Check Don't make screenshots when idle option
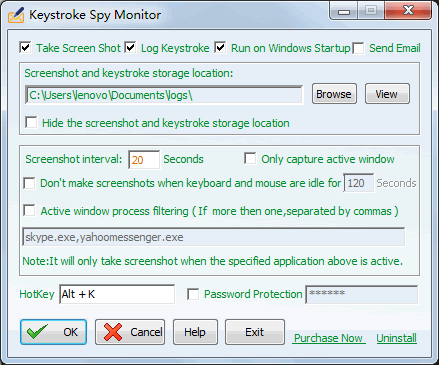Screen dimensions: 439x365 (x=29, y=183)
